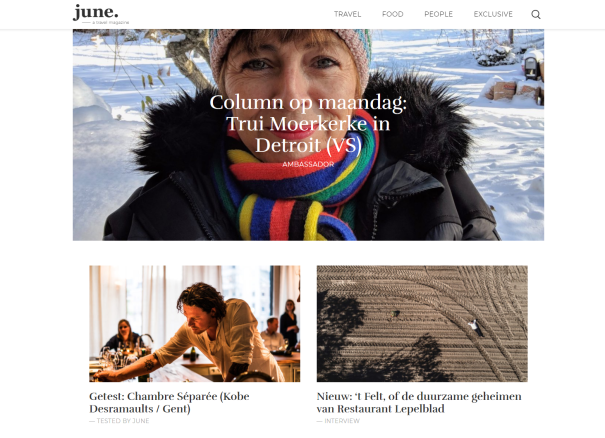
Task: Click the TESTED BY JUNE tag
Action: click(x=119, y=421)
